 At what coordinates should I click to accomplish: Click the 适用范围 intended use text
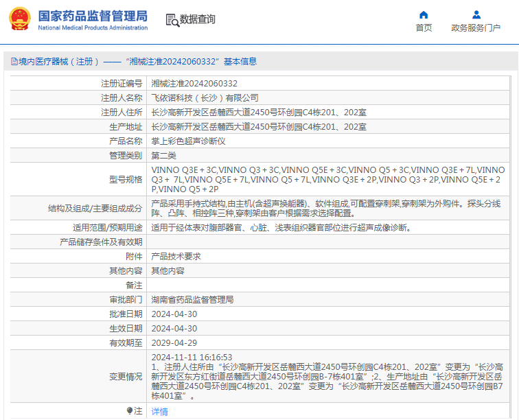pos(281,228)
